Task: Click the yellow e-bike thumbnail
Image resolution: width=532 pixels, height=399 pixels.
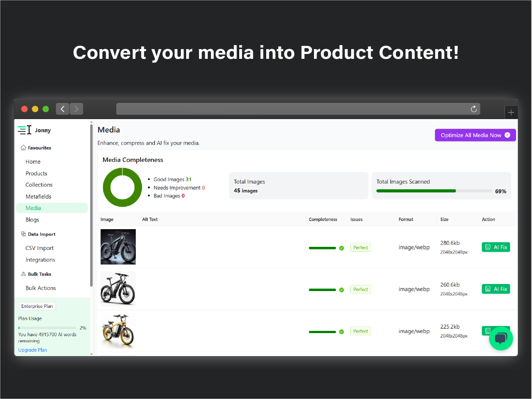Action: point(118,331)
